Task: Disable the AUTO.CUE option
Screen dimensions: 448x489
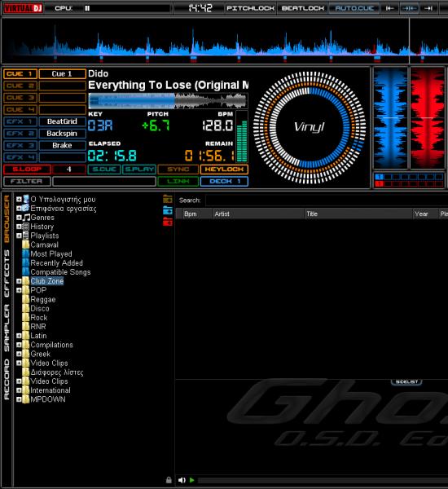Action: [x=354, y=8]
